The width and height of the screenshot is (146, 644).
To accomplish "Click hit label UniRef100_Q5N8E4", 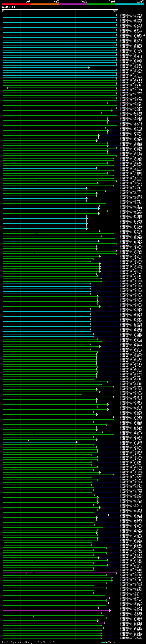I will coord(131,80).
